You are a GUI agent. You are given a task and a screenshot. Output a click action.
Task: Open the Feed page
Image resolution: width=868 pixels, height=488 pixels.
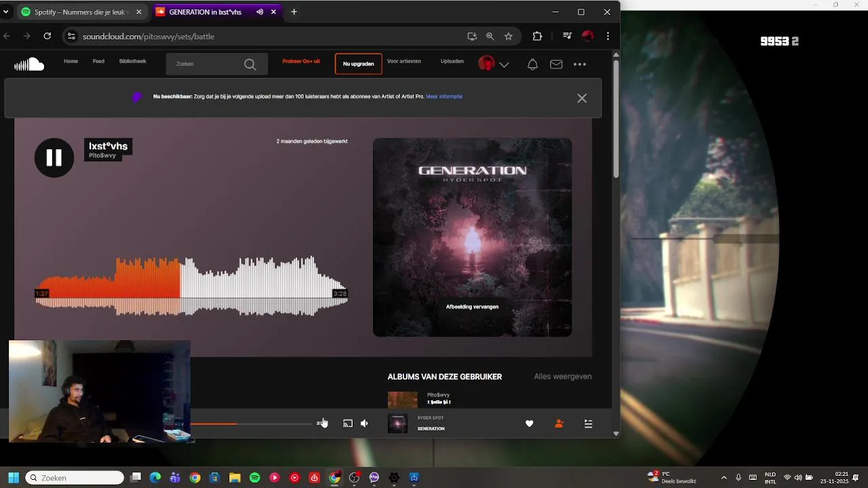[98, 61]
